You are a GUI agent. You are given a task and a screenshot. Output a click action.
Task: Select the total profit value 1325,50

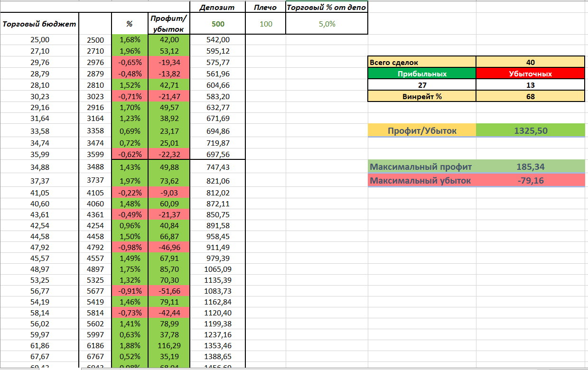click(530, 130)
